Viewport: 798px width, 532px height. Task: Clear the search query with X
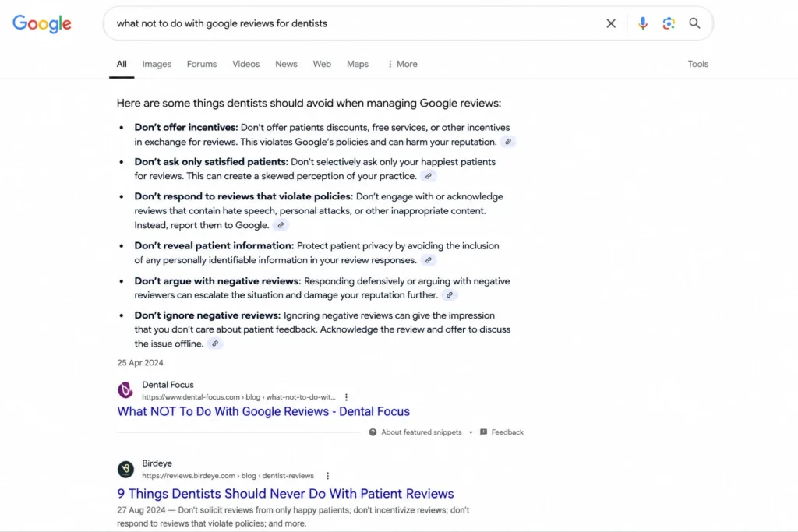[x=611, y=23]
